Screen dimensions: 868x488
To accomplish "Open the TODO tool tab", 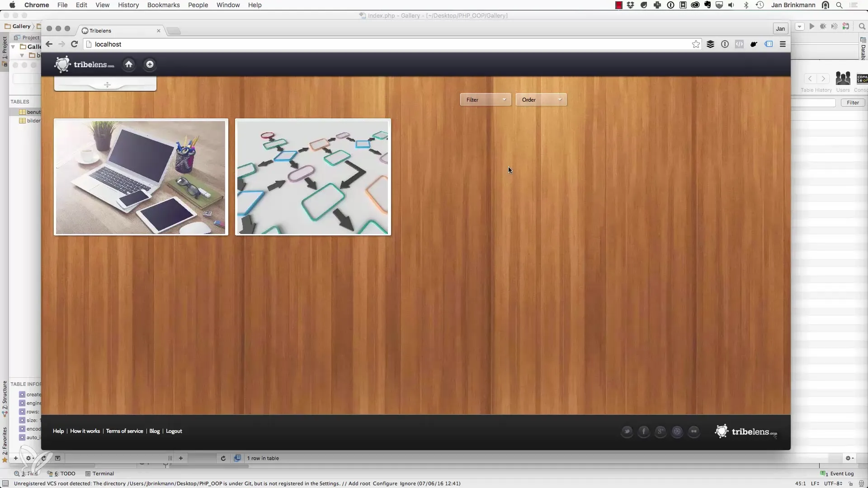I will (62, 474).
